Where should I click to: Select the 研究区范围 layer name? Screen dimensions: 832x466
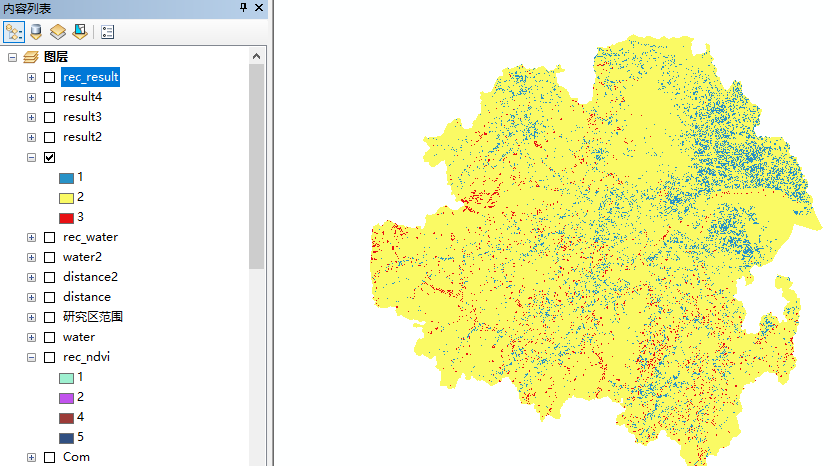click(x=93, y=317)
